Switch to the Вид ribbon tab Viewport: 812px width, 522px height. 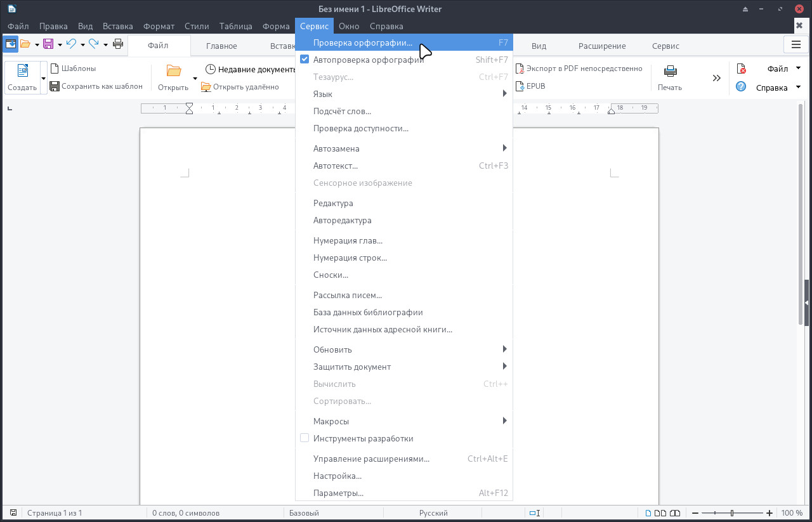coord(539,46)
